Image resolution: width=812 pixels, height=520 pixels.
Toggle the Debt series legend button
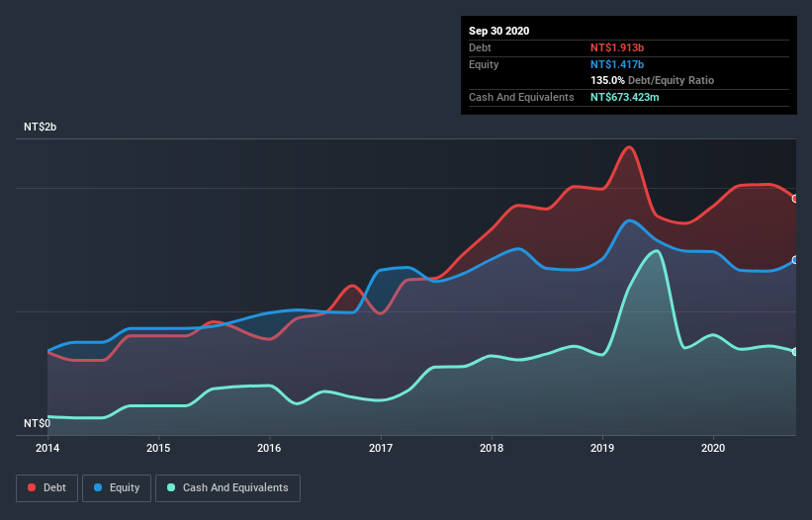46,488
